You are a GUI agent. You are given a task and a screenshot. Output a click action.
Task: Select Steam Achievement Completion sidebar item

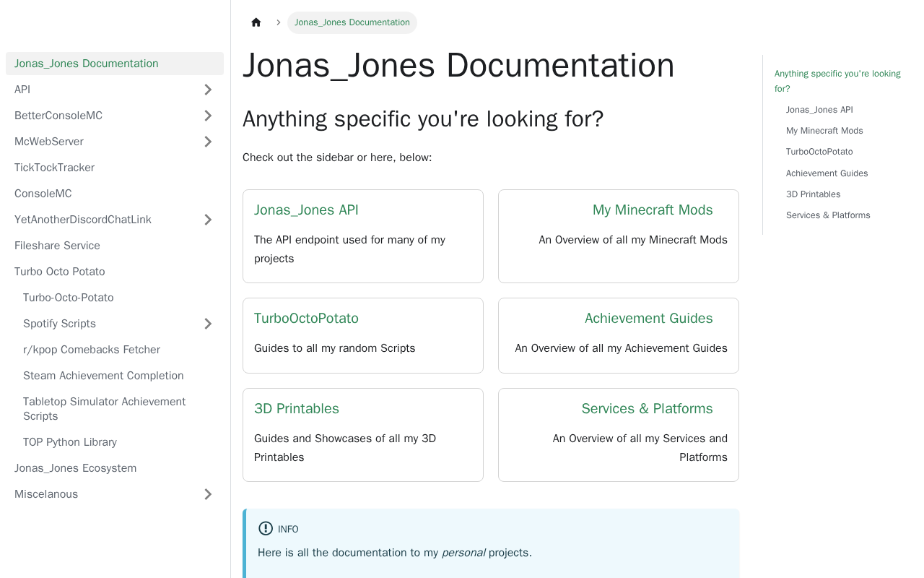pos(103,376)
